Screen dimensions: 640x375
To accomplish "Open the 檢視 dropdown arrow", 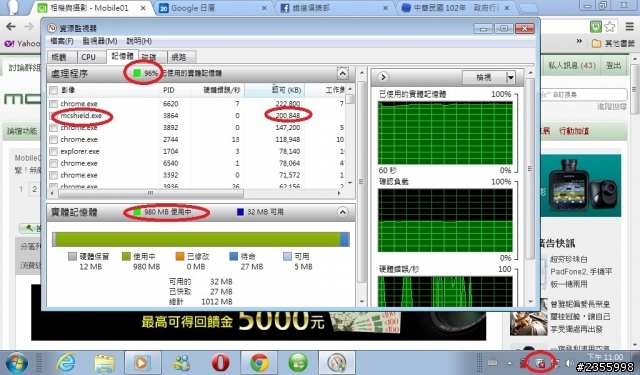I will pyautogui.click(x=511, y=77).
